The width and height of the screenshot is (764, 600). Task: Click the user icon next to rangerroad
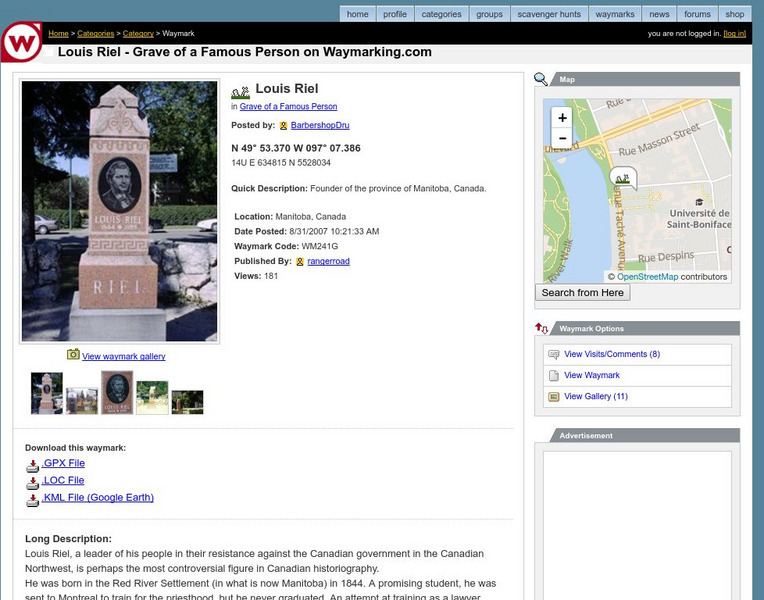click(x=300, y=262)
